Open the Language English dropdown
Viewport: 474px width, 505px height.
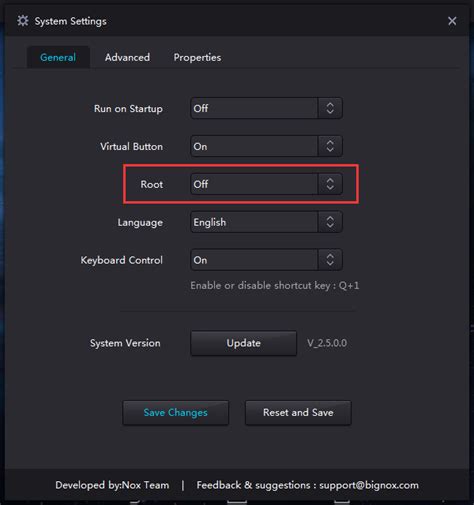[x=266, y=222]
